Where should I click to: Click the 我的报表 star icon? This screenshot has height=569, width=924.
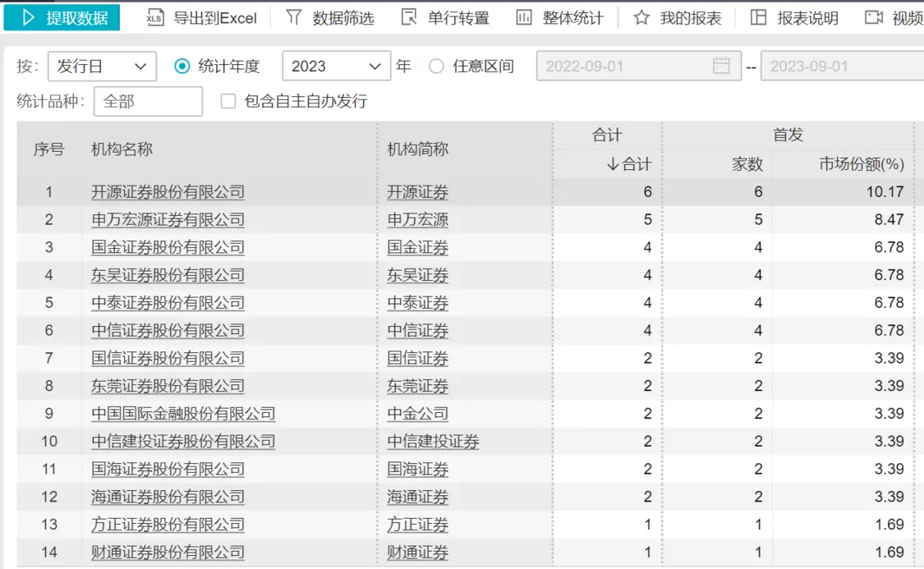pyautogui.click(x=641, y=17)
